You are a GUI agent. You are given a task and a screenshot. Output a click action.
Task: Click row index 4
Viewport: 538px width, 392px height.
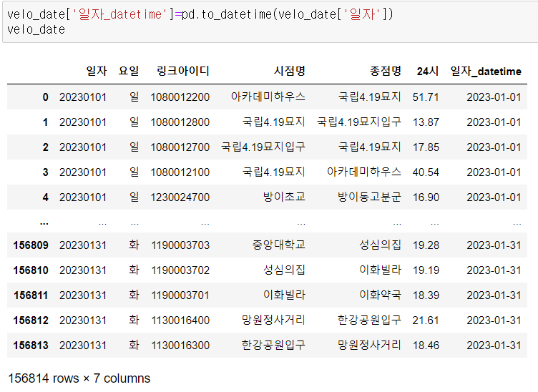tap(45, 197)
